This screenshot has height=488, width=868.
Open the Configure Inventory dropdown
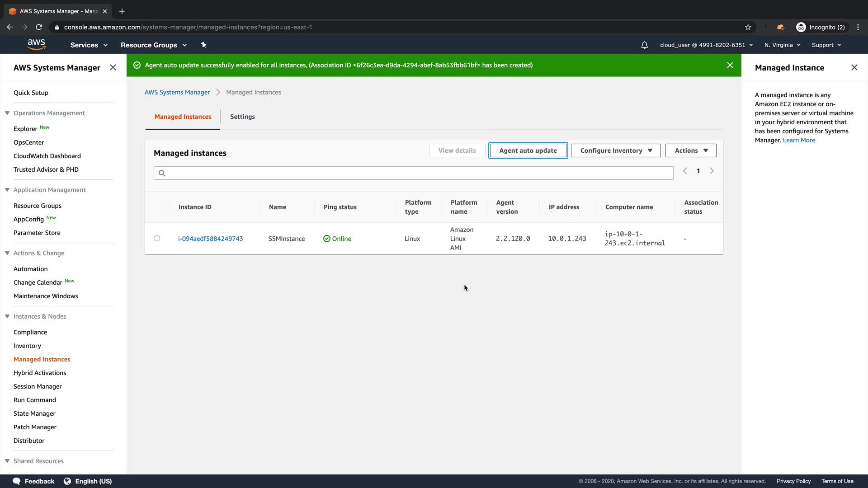point(615,150)
